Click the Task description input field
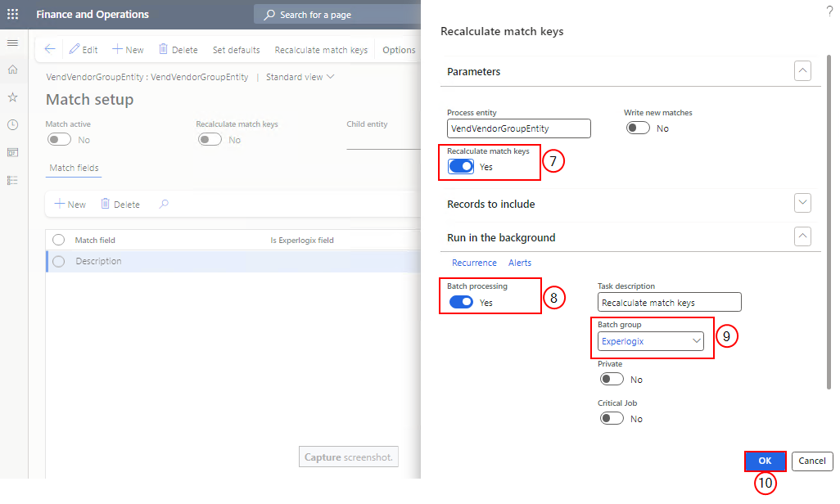Viewport: 840px width, 504px height. (x=669, y=302)
